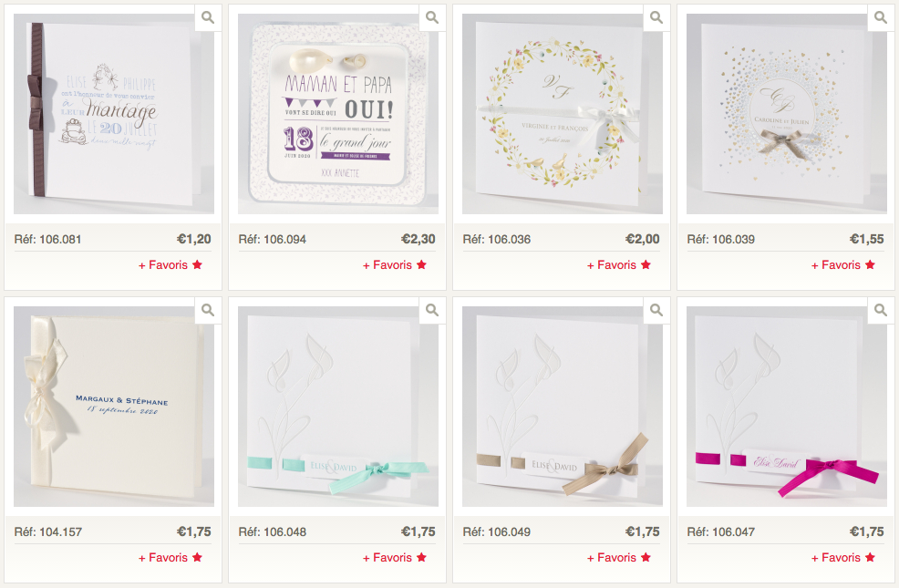Open magnifier on floral wreath card 106.036
Screen dimensions: 899x588
tap(656, 17)
